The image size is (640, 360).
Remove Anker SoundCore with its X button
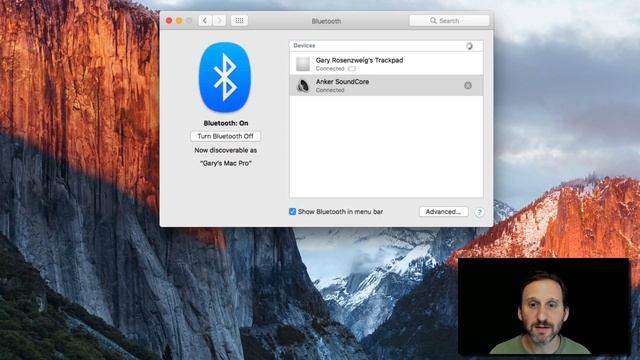468,85
